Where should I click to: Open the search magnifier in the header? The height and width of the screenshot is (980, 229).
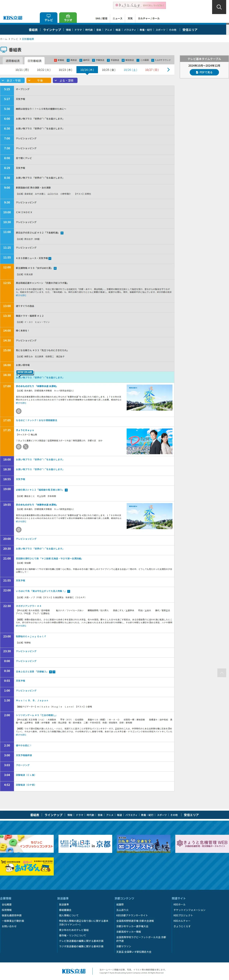coord(219,7)
